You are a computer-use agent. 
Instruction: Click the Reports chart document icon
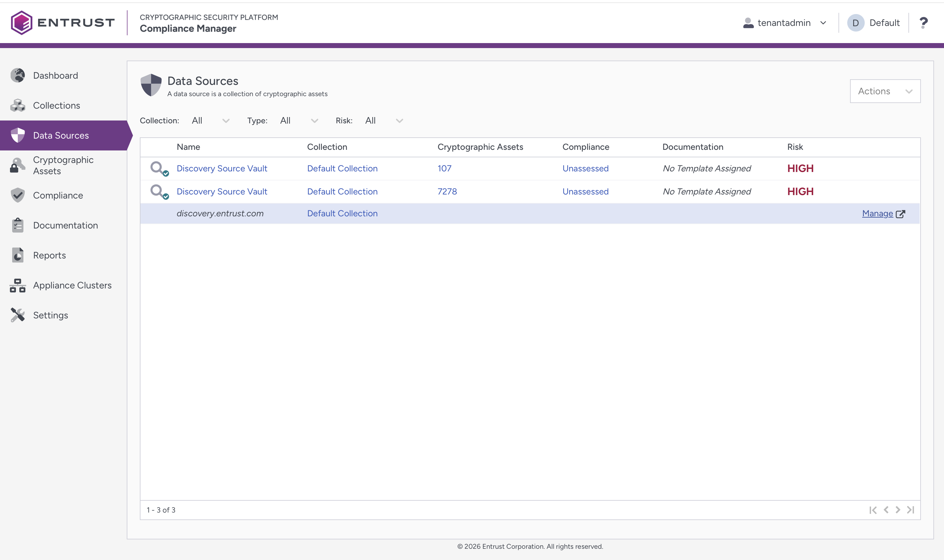[x=17, y=255]
